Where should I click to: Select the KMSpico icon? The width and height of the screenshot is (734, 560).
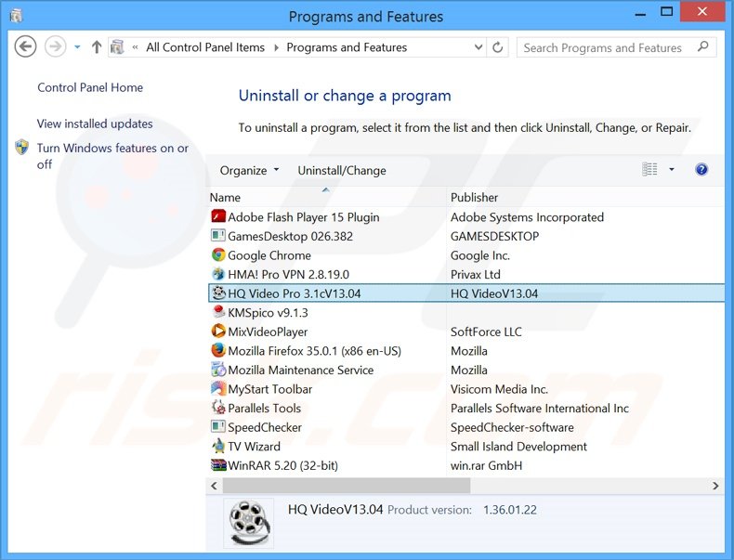[x=218, y=312]
